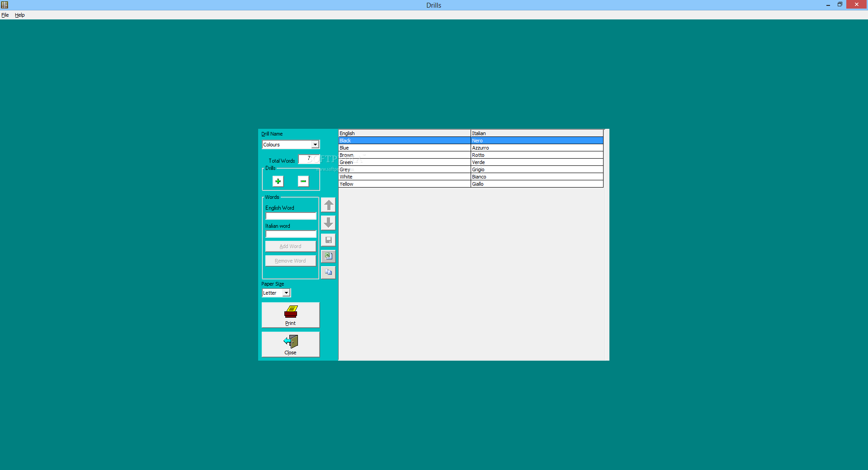Select the Yellow row cell
868x470 pixels.
click(405, 184)
